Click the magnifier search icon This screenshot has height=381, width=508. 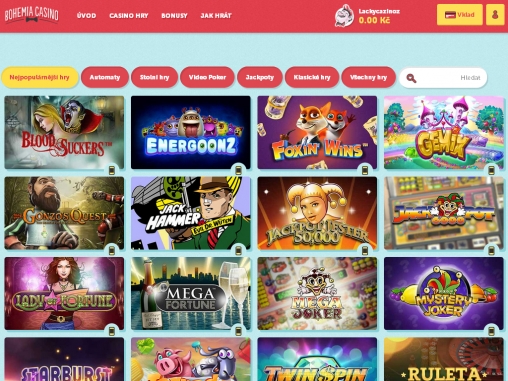(x=411, y=78)
